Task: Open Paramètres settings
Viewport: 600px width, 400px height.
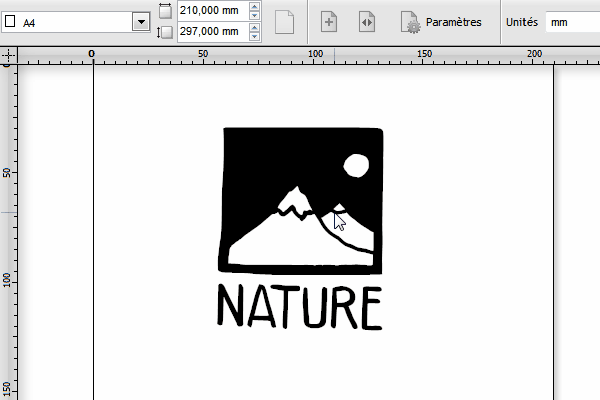Action: (x=441, y=22)
